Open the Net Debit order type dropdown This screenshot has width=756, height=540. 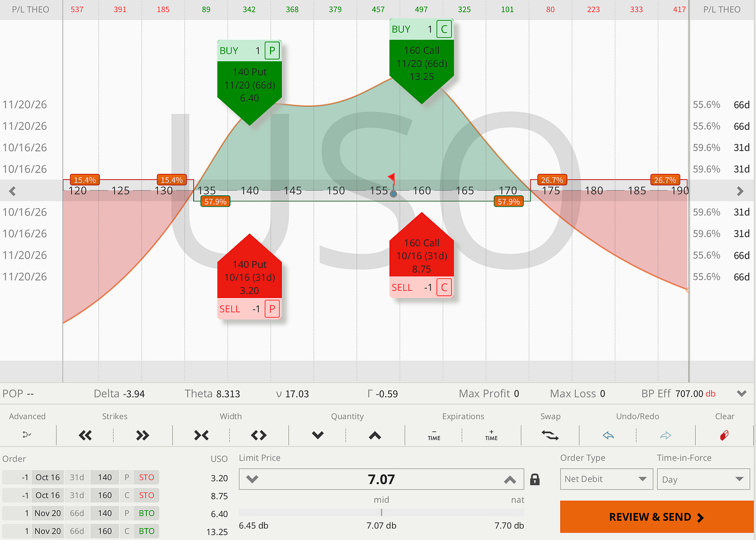click(x=606, y=479)
